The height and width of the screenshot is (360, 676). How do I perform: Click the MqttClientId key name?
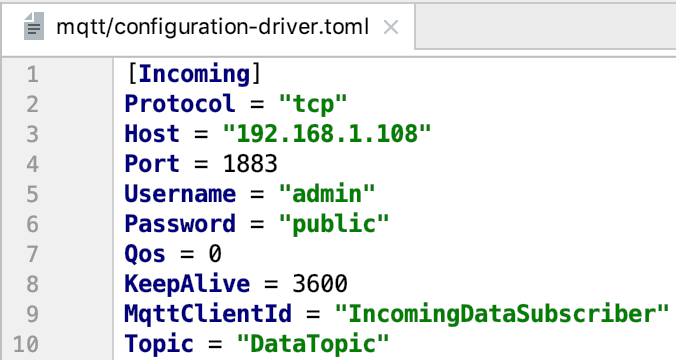tap(208, 314)
